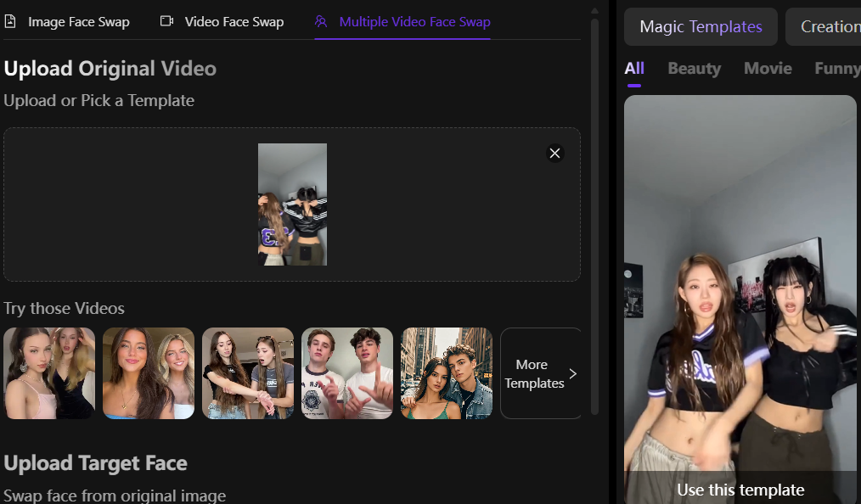This screenshot has height=504, width=861.
Task: Select the Movie template category
Action: point(767,68)
